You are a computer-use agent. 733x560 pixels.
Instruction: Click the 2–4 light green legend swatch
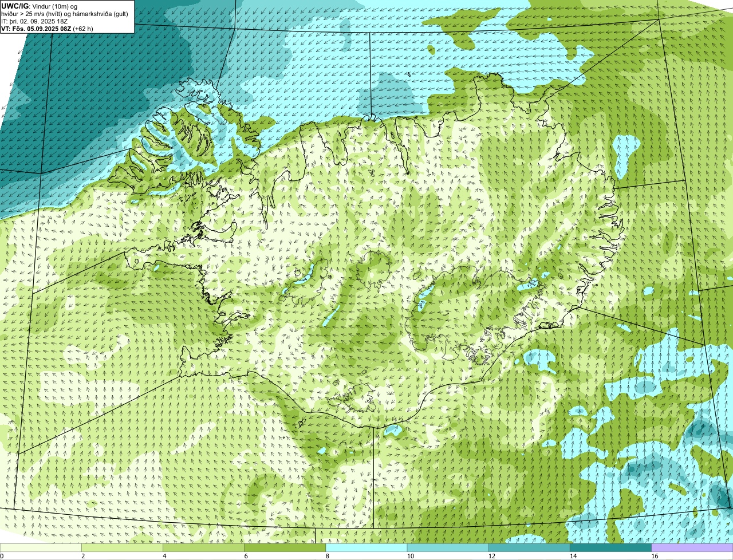pos(122,548)
